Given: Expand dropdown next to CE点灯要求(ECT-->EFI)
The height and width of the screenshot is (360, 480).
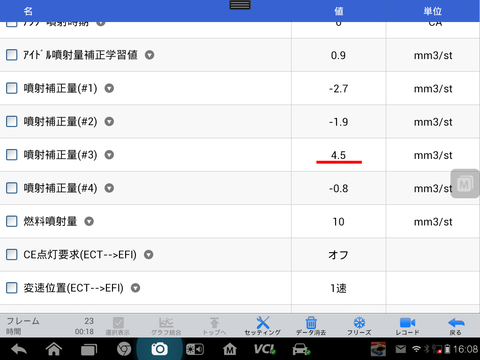Looking at the screenshot, I should click(x=148, y=255).
